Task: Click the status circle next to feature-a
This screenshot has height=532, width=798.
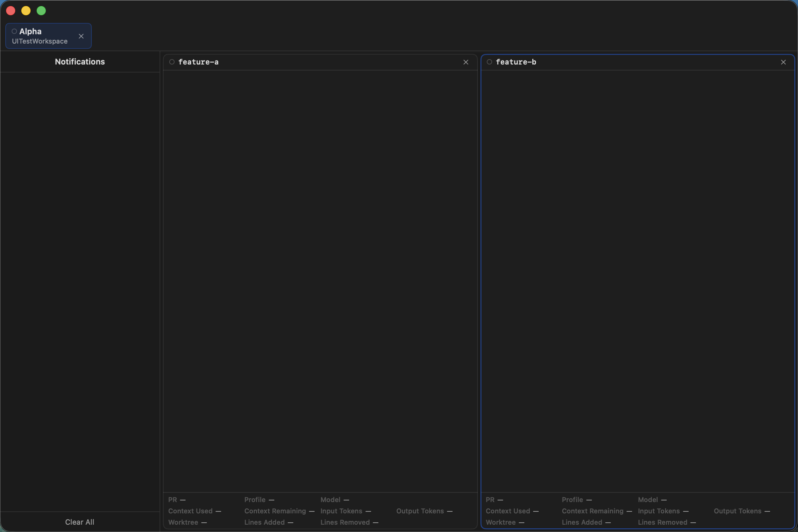Action: point(172,62)
